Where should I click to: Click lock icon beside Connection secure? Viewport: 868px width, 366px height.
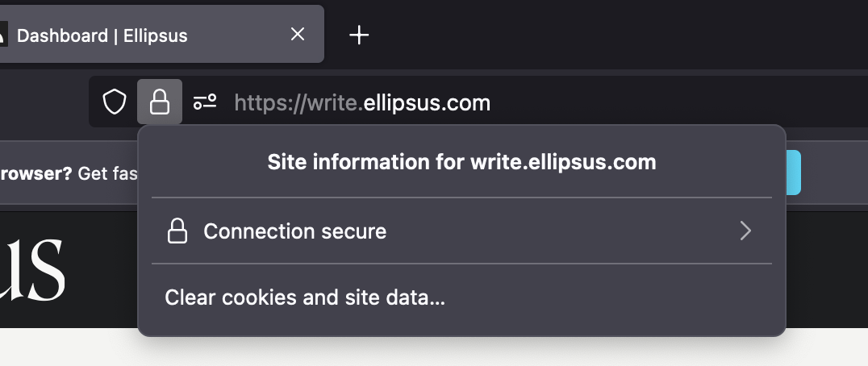(177, 231)
